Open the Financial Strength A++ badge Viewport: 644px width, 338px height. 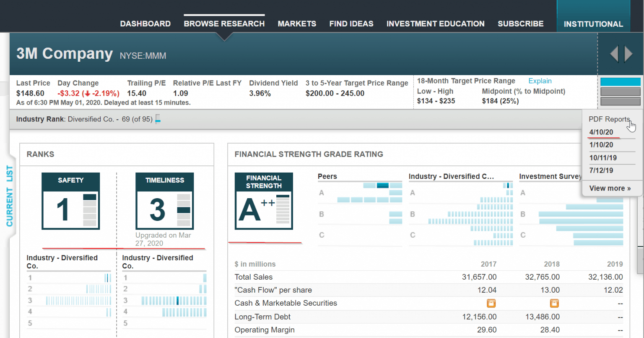(264, 201)
